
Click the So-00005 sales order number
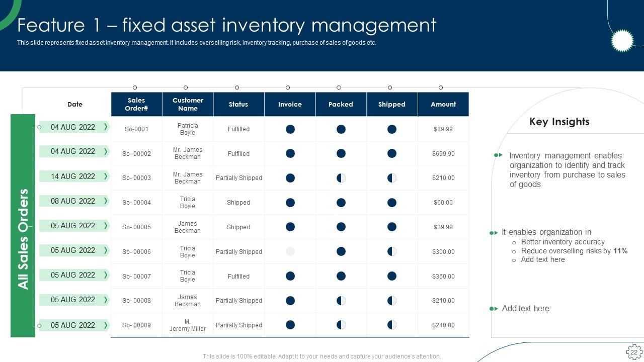pyautogui.click(x=136, y=227)
